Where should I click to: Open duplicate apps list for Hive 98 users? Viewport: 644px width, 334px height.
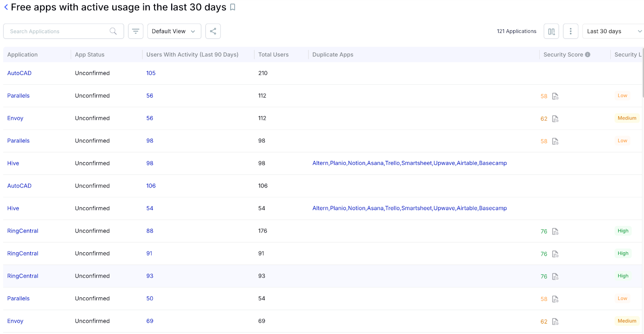410,163
